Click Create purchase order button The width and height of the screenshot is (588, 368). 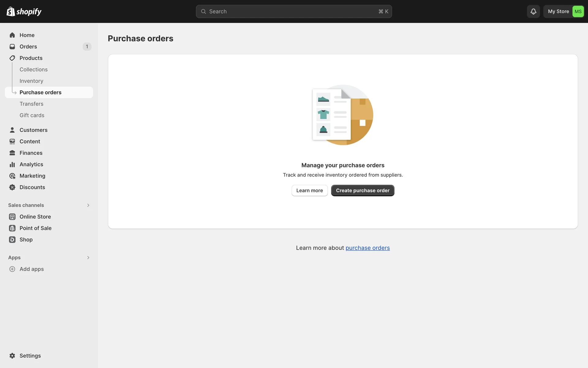pyautogui.click(x=363, y=190)
